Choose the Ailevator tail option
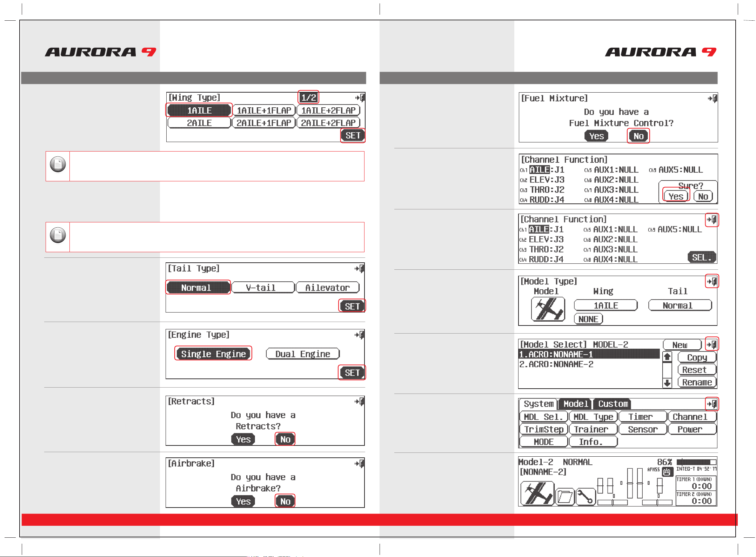The width and height of the screenshot is (756, 557). point(328,288)
